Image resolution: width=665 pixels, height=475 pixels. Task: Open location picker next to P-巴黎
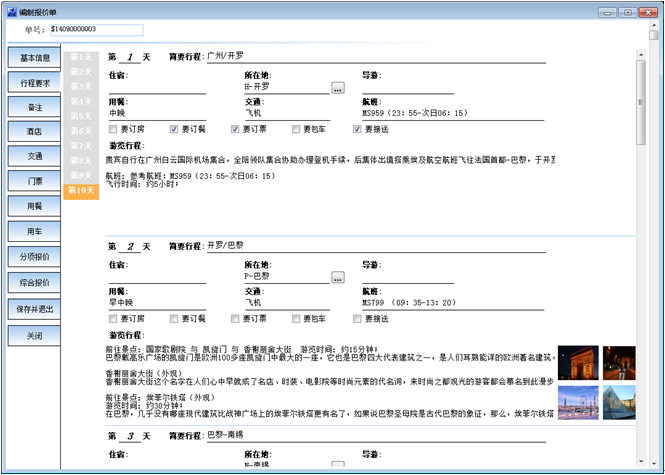(338, 278)
